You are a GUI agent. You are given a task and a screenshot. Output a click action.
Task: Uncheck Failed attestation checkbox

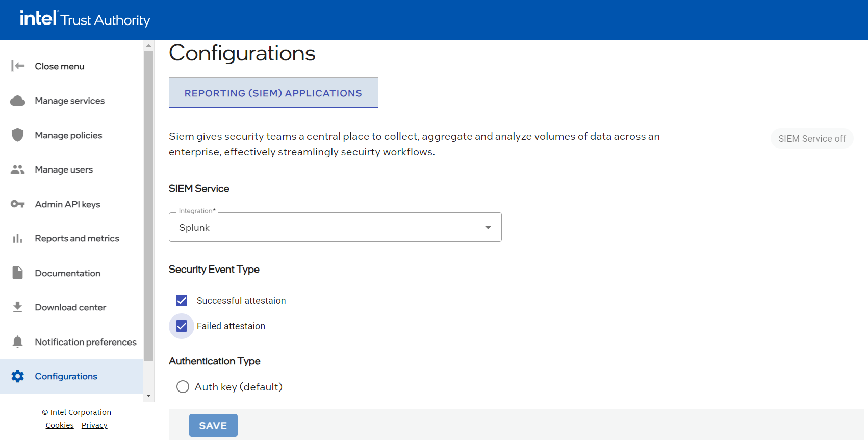point(182,326)
